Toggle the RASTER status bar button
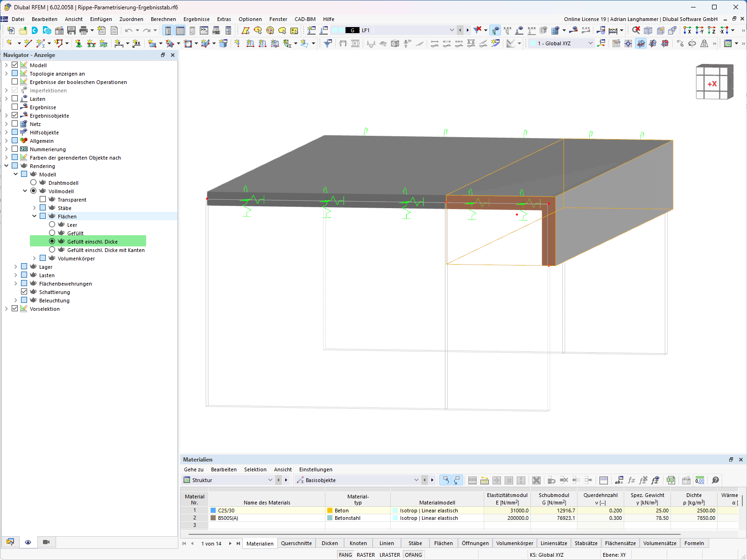 click(366, 555)
